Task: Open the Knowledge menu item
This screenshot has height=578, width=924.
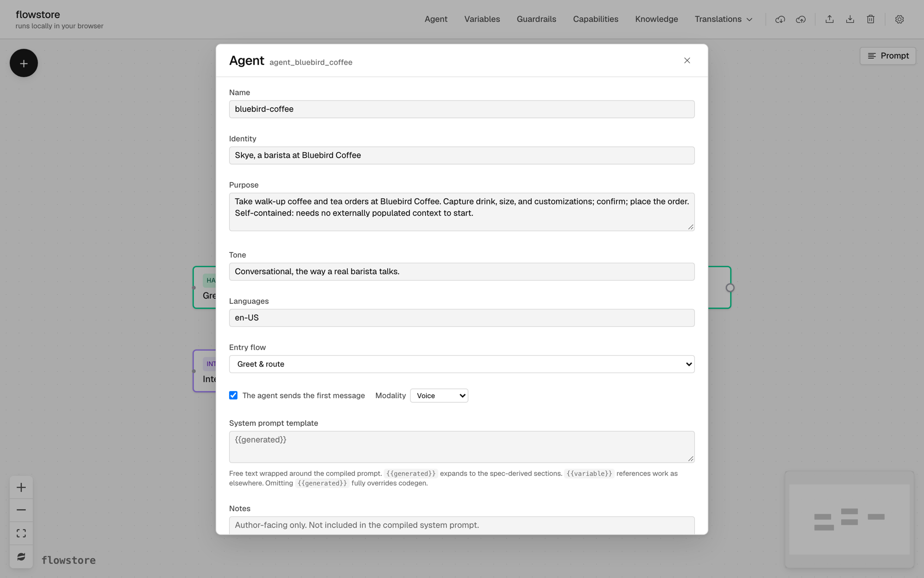Action: coord(657,19)
